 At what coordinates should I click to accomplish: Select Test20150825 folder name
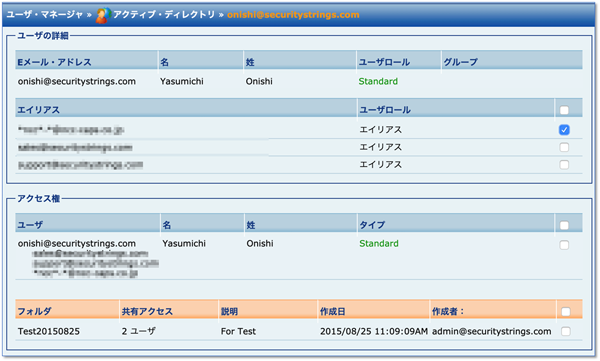(x=49, y=332)
